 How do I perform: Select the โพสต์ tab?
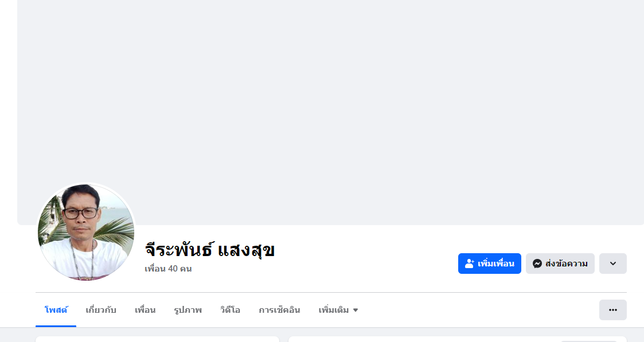pyautogui.click(x=56, y=310)
